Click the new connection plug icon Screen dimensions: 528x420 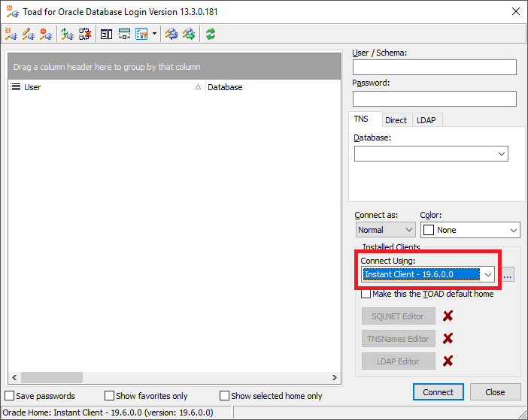(11, 34)
